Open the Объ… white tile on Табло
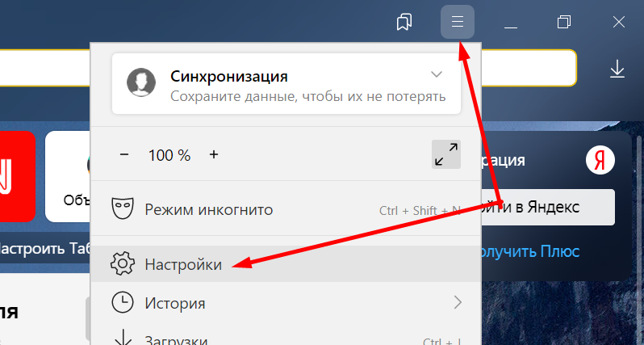Viewport: 644px width, 345px height. point(68,176)
